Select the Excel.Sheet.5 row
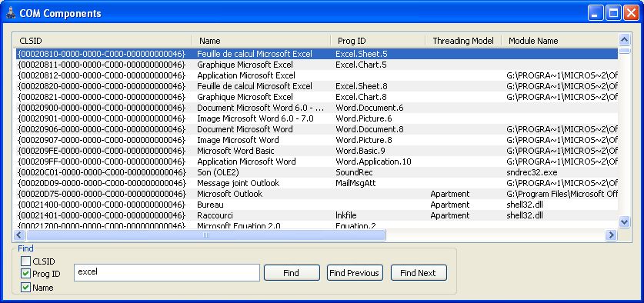Viewport: 644px width, 303px height. tap(317, 54)
